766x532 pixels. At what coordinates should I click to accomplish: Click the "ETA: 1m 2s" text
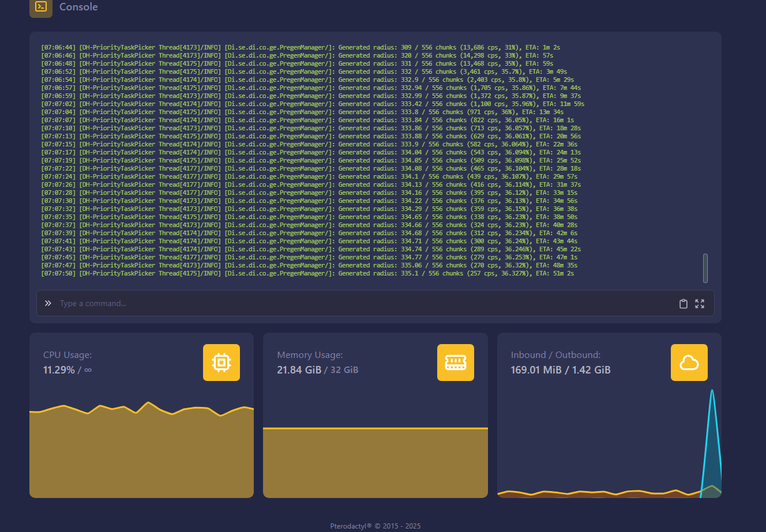[543, 47]
